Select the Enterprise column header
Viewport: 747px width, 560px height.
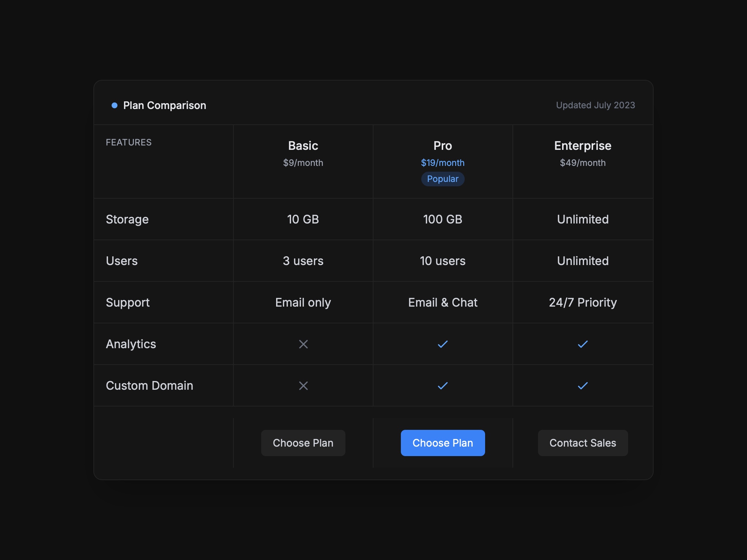click(x=582, y=145)
